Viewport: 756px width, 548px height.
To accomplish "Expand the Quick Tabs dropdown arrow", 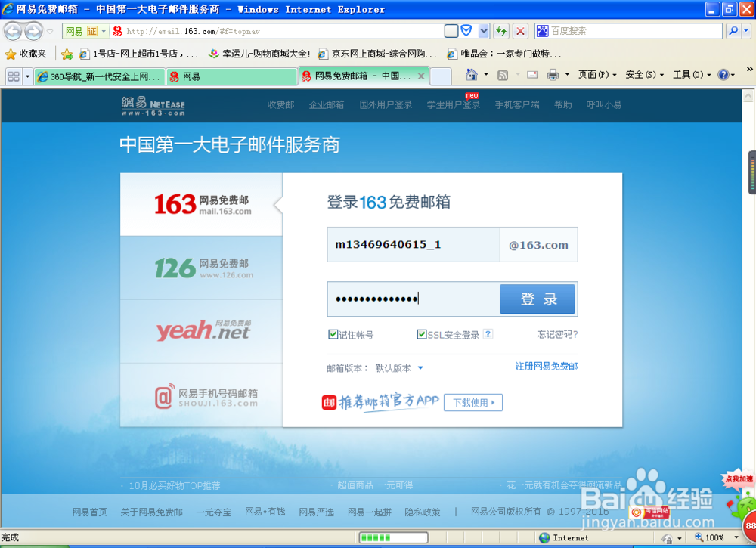I will pyautogui.click(x=27, y=76).
